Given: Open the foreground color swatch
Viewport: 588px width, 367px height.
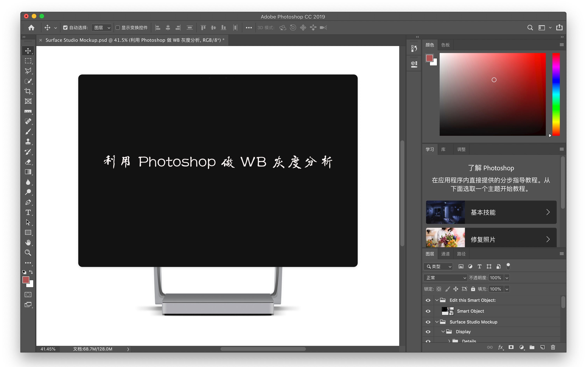Looking at the screenshot, I should click(x=26, y=280).
